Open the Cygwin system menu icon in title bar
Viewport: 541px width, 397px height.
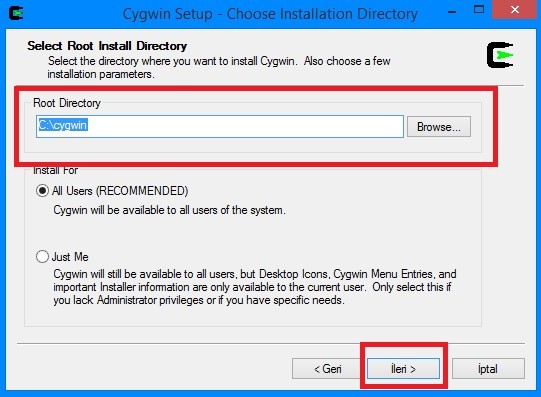[x=16, y=13]
